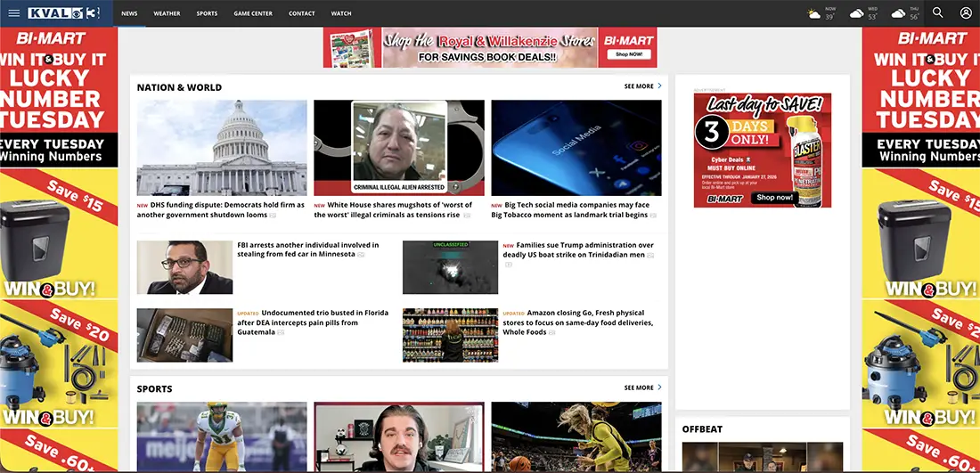Open the Unclassified strike footage thumbnail
The image size is (980, 473).
[450, 267]
